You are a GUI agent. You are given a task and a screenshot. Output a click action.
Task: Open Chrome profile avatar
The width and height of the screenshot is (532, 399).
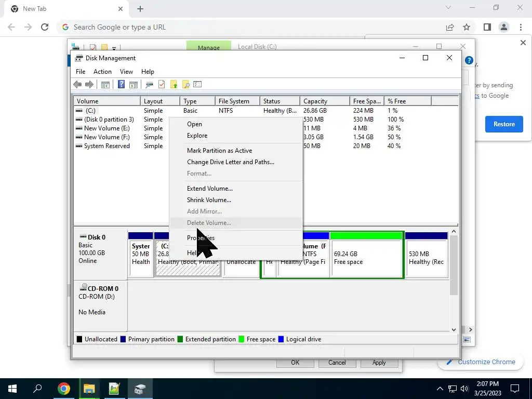(504, 27)
